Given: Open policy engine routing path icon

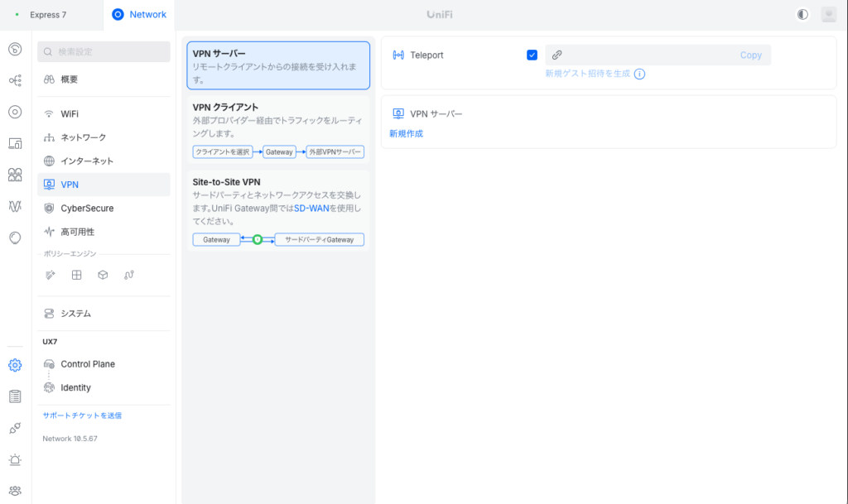Looking at the screenshot, I should [x=128, y=275].
